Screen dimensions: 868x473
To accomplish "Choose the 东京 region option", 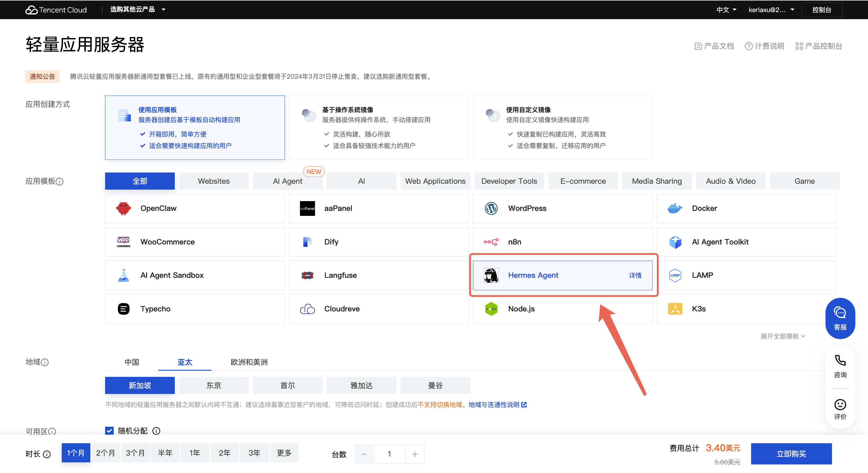I will (214, 385).
